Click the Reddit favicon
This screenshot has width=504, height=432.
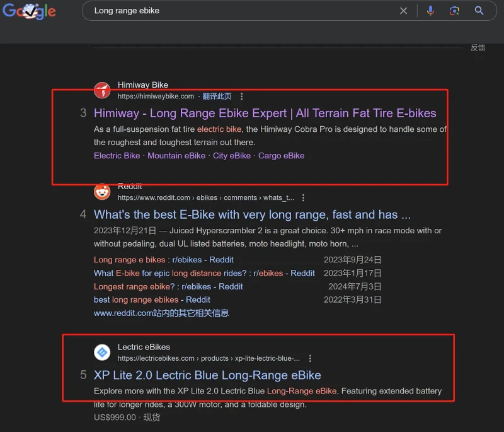[x=102, y=192]
